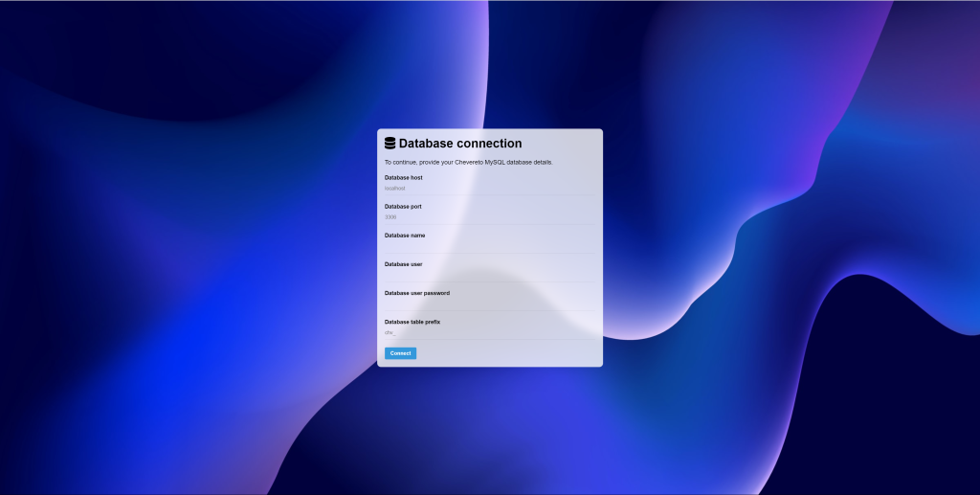Focus the Database table prefix field
980x495 pixels.
pos(489,332)
